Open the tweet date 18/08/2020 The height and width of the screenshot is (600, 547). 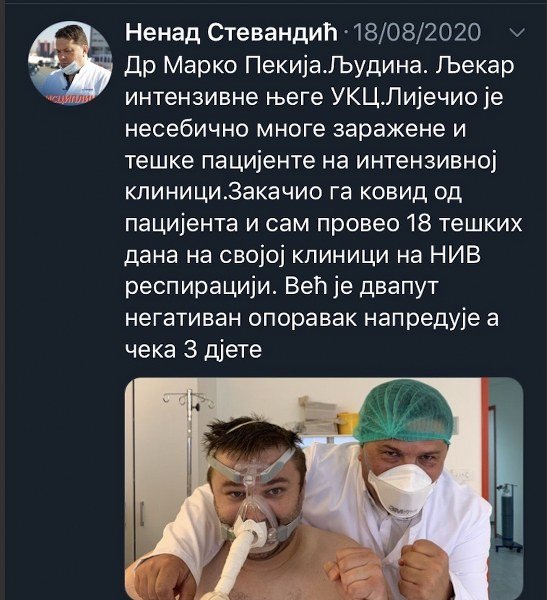click(416, 32)
